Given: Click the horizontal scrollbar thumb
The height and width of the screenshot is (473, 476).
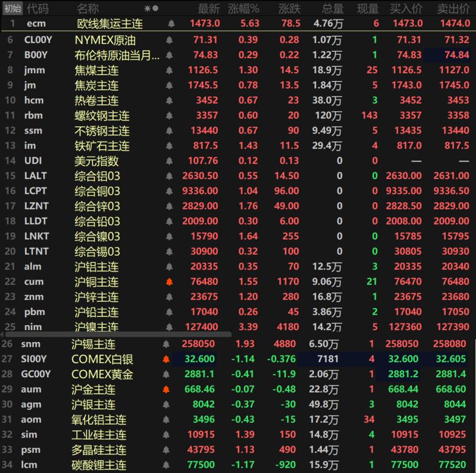Looking at the screenshot, I should click(118, 334).
